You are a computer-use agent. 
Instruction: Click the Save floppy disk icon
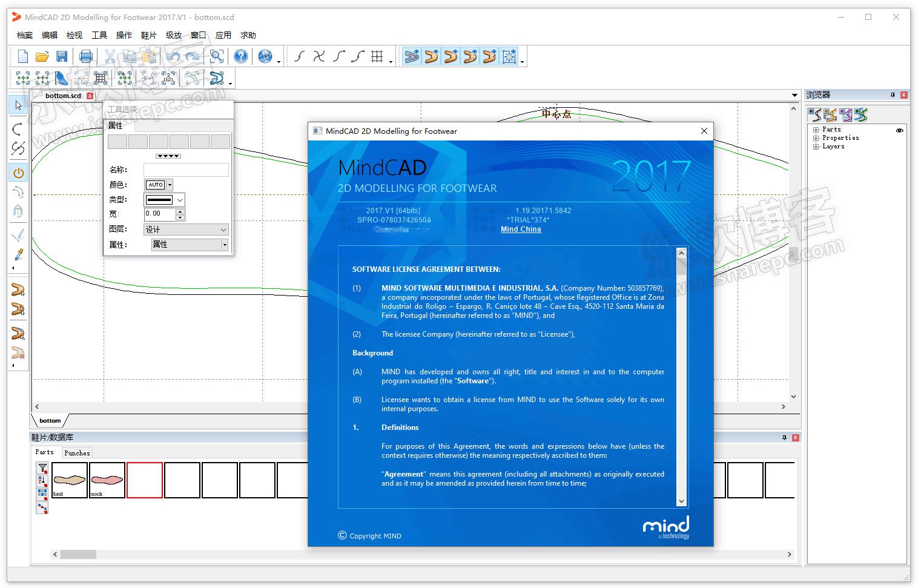coord(62,57)
